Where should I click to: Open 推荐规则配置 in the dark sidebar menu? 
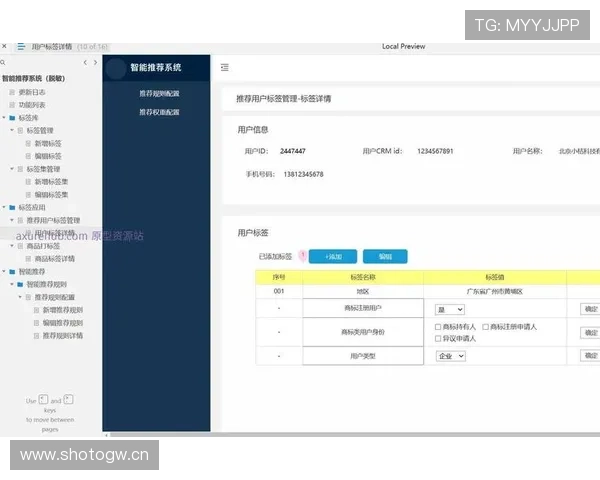coord(159,93)
